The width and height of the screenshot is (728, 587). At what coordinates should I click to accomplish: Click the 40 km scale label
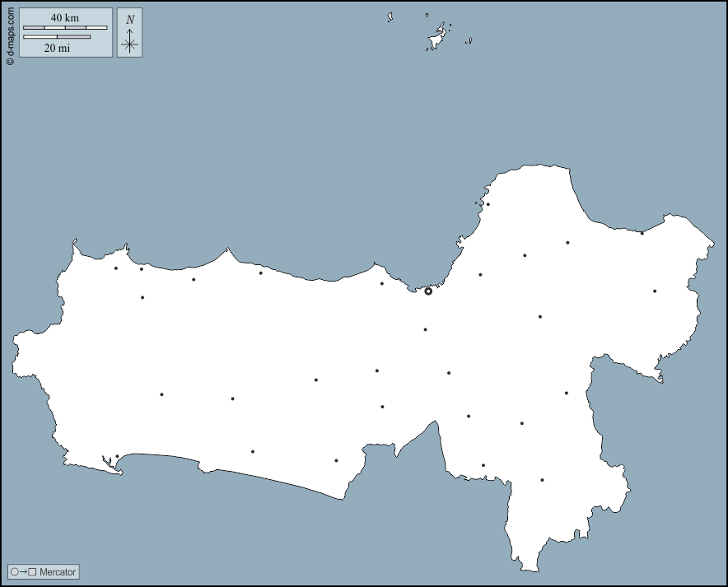65,18
